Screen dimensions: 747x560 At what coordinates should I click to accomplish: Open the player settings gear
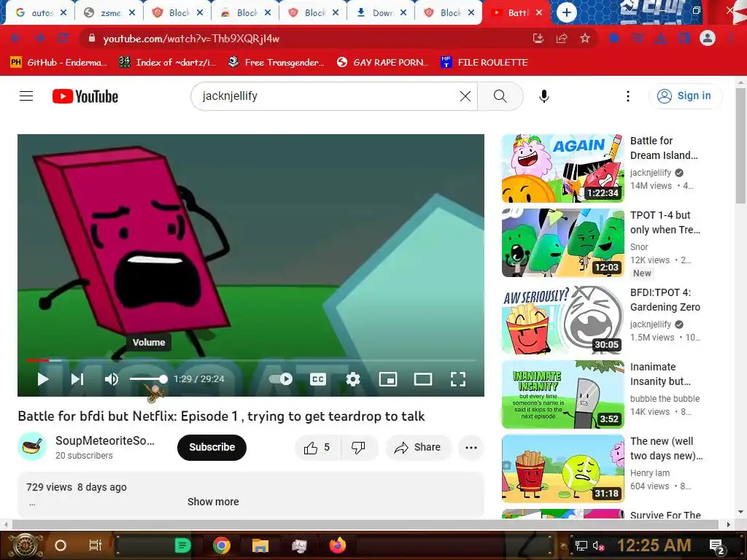[x=353, y=379]
